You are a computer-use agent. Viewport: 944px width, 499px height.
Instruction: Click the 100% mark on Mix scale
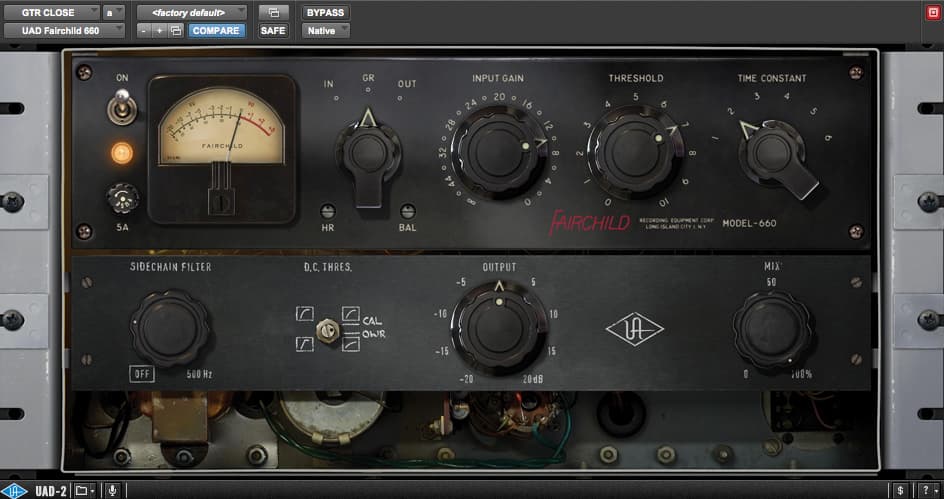pyautogui.click(x=801, y=374)
